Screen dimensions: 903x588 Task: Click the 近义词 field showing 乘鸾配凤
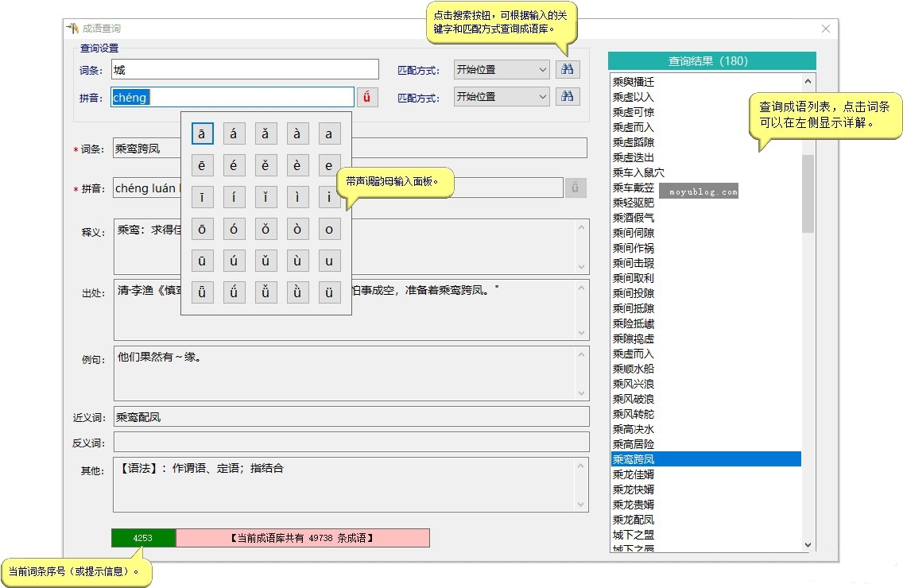coord(351,417)
